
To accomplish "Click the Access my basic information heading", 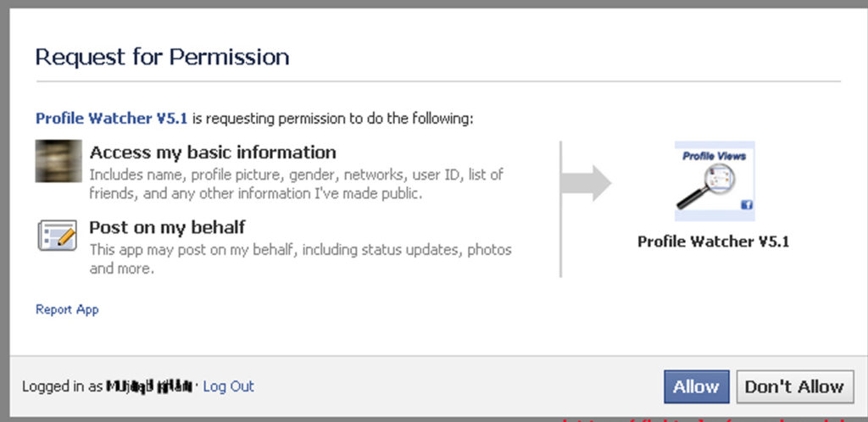I will click(213, 153).
